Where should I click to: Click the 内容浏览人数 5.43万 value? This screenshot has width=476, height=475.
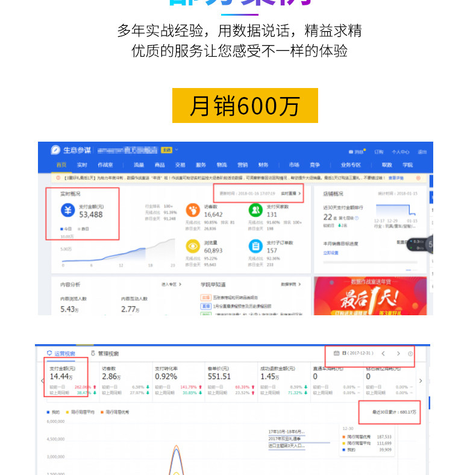(69, 309)
